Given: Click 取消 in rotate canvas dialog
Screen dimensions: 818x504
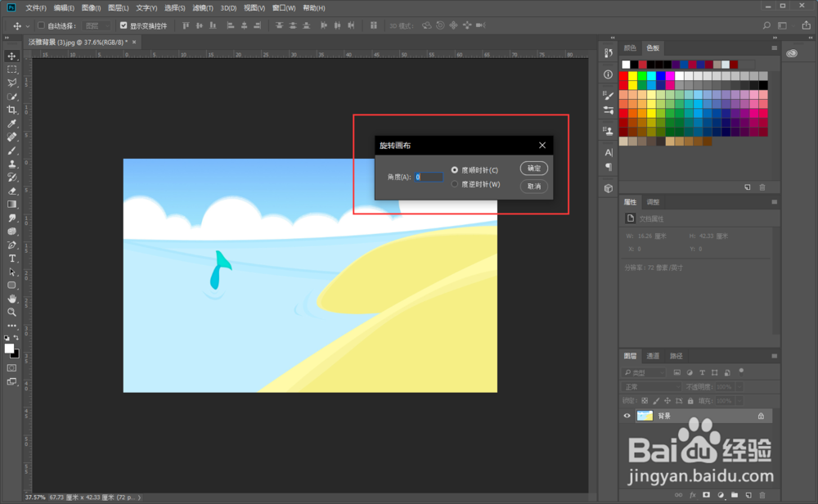Looking at the screenshot, I should pyautogui.click(x=533, y=187).
